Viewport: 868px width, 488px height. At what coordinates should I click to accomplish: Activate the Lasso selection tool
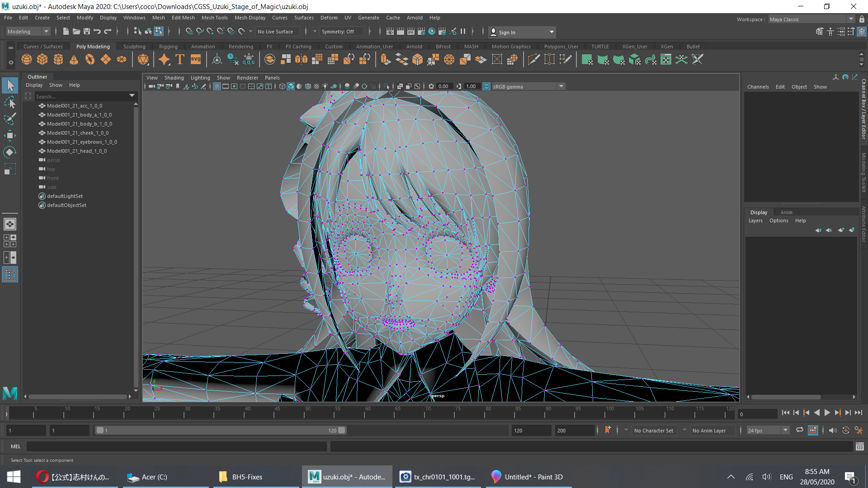click(10, 102)
